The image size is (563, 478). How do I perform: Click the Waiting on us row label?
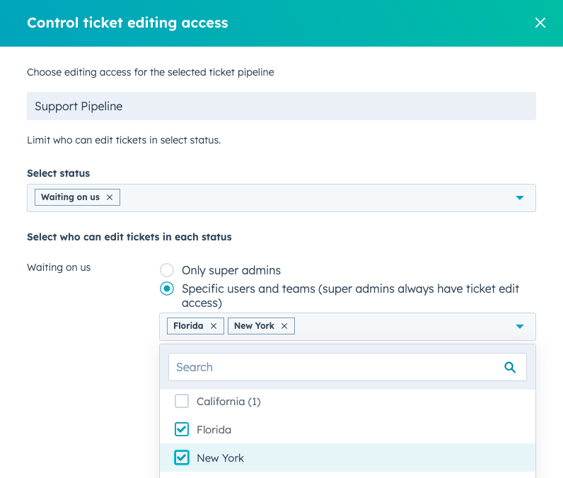tap(59, 268)
